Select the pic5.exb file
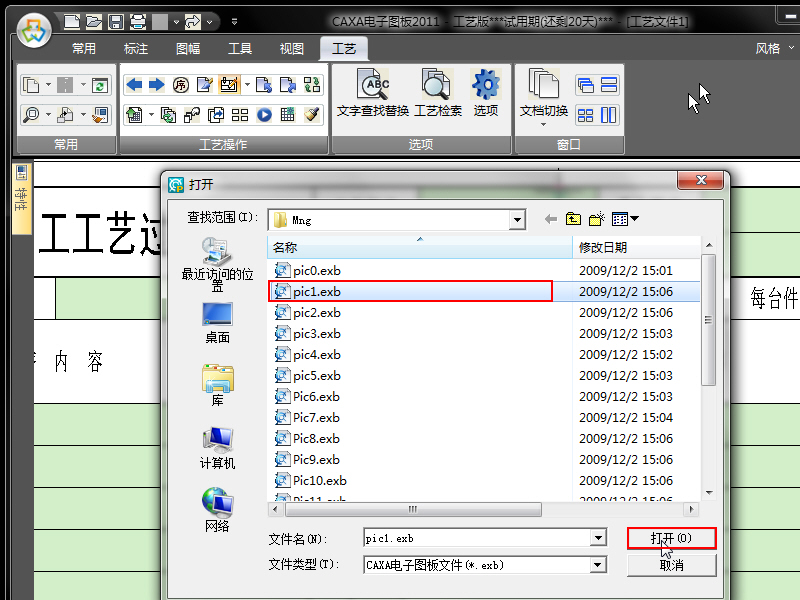This screenshot has height=600, width=800. (x=316, y=376)
